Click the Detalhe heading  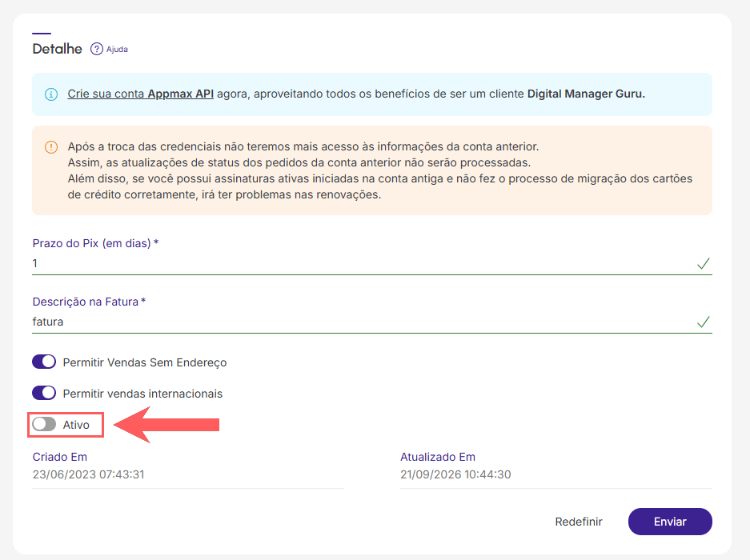pyautogui.click(x=57, y=49)
